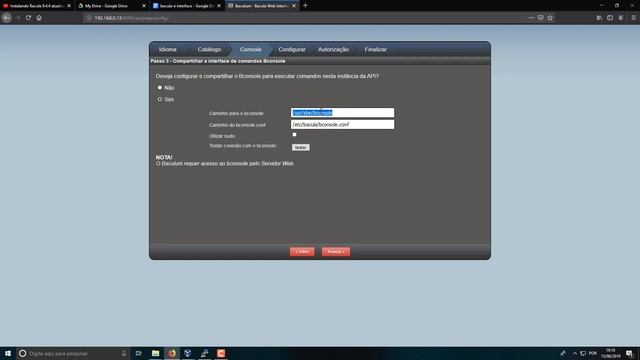The image size is (640, 360).
Task: Open the Idioma wizard step
Action: [x=168, y=49]
